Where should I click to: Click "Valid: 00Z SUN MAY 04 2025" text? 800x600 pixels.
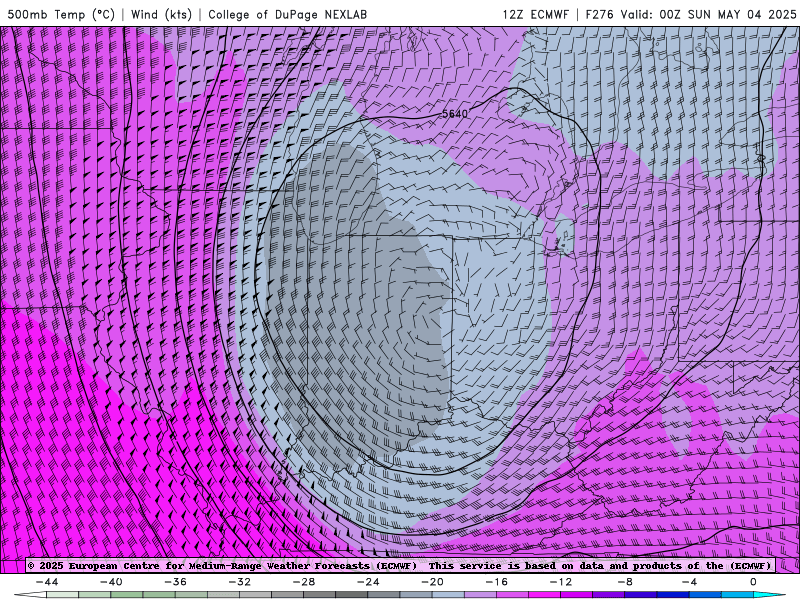pyautogui.click(x=708, y=14)
